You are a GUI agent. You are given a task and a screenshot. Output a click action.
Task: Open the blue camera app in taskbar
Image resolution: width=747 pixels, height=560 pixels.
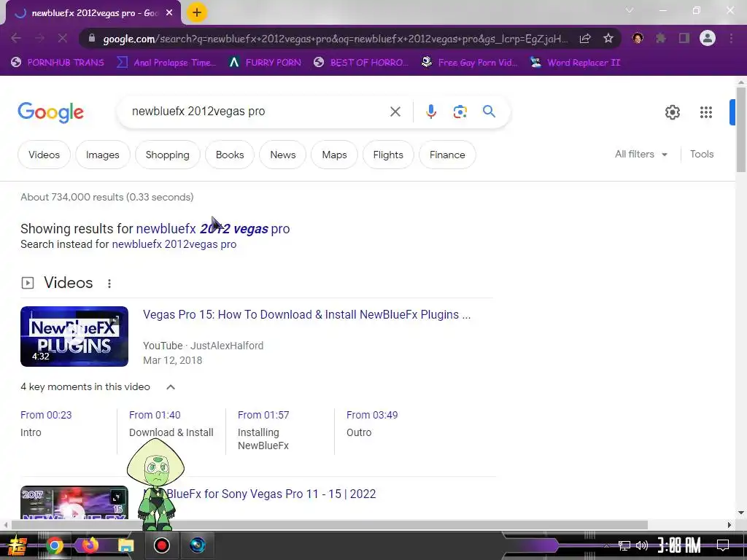coord(197,545)
